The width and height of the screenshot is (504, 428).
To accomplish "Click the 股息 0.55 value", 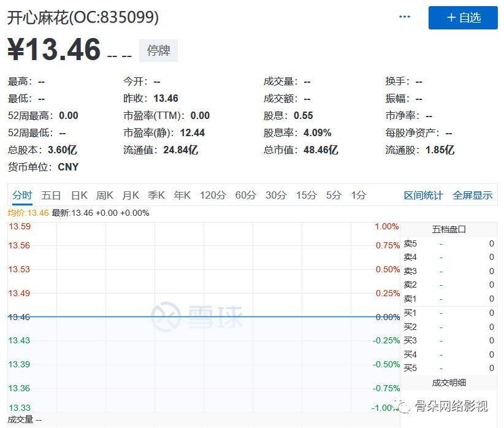I will [303, 115].
